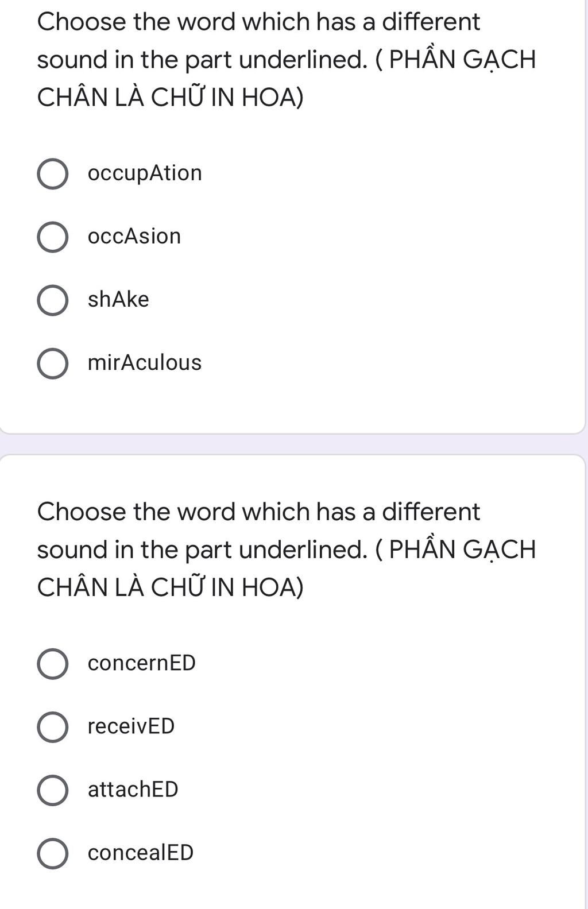The width and height of the screenshot is (588, 909).
Task: Click the occupAtion answer label text
Action: click(x=145, y=173)
